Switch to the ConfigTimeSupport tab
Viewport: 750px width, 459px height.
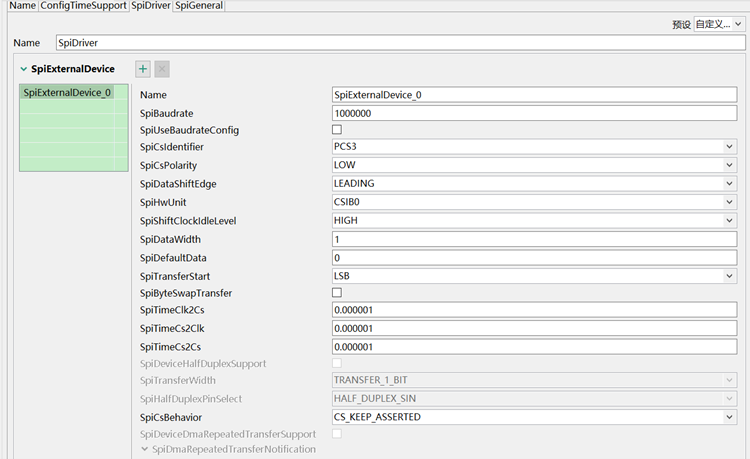pos(84,6)
